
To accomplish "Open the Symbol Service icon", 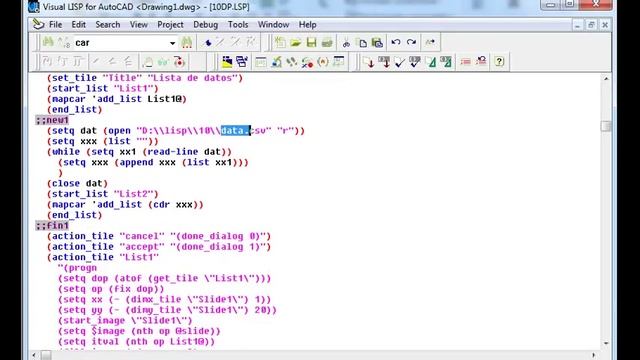I will click(307, 62).
